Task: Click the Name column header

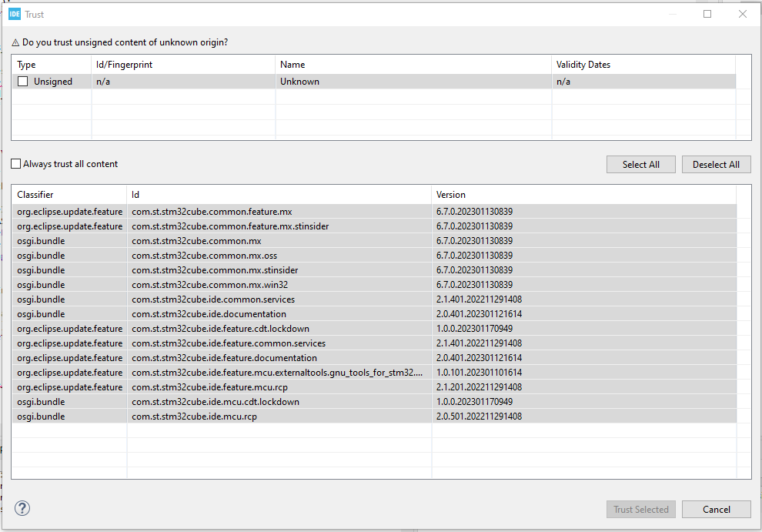Action: click(x=413, y=65)
